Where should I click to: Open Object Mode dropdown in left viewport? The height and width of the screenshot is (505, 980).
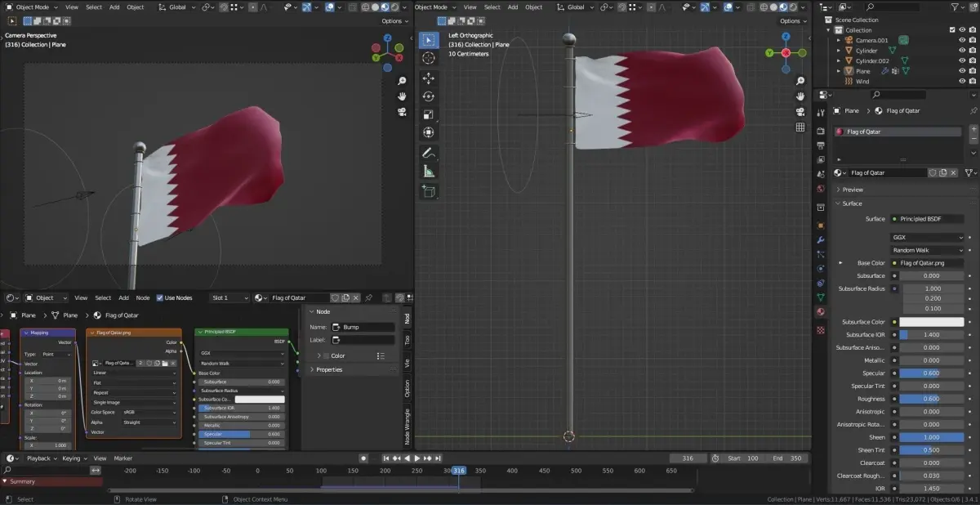(x=33, y=7)
